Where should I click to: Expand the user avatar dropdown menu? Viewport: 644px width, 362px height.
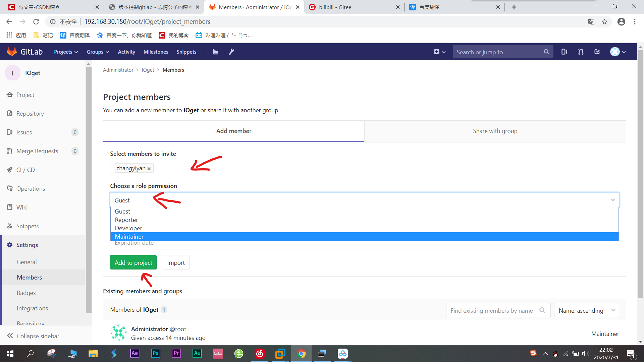coord(618,52)
